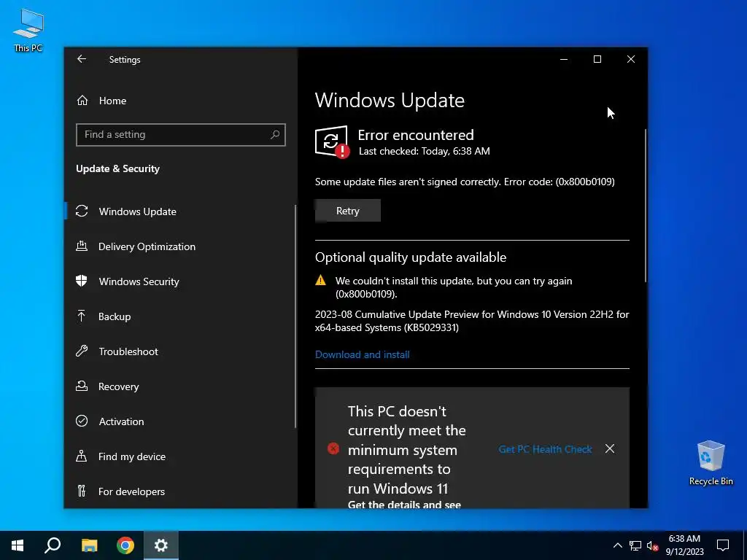Click the Find my device icon
Image resolution: width=747 pixels, height=560 pixels.
82,456
